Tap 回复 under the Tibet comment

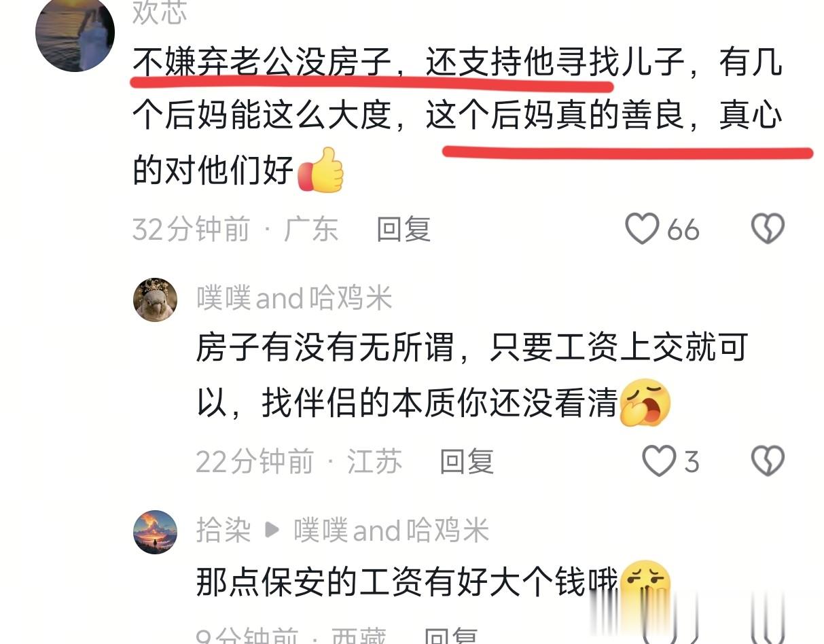pyautogui.click(x=450, y=637)
